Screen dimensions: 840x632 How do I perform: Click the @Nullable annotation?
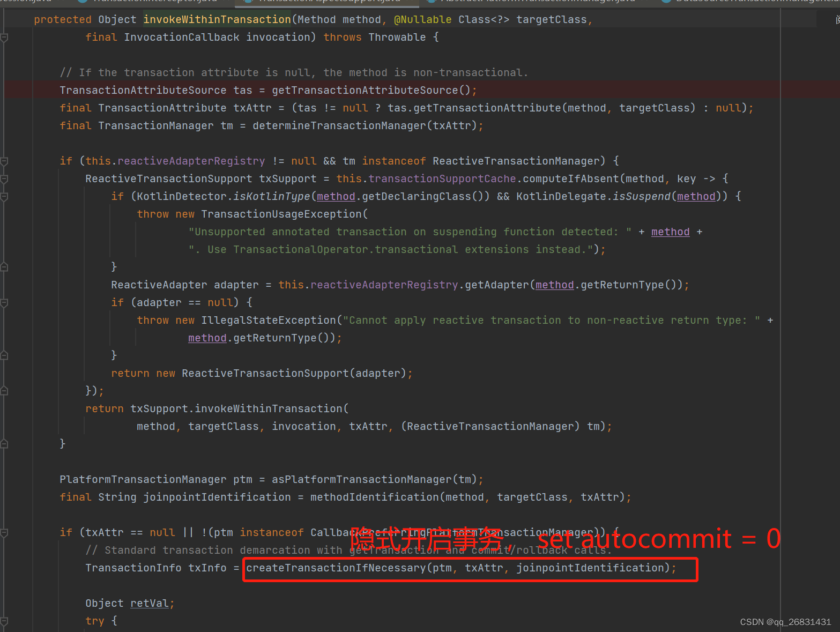coord(423,20)
